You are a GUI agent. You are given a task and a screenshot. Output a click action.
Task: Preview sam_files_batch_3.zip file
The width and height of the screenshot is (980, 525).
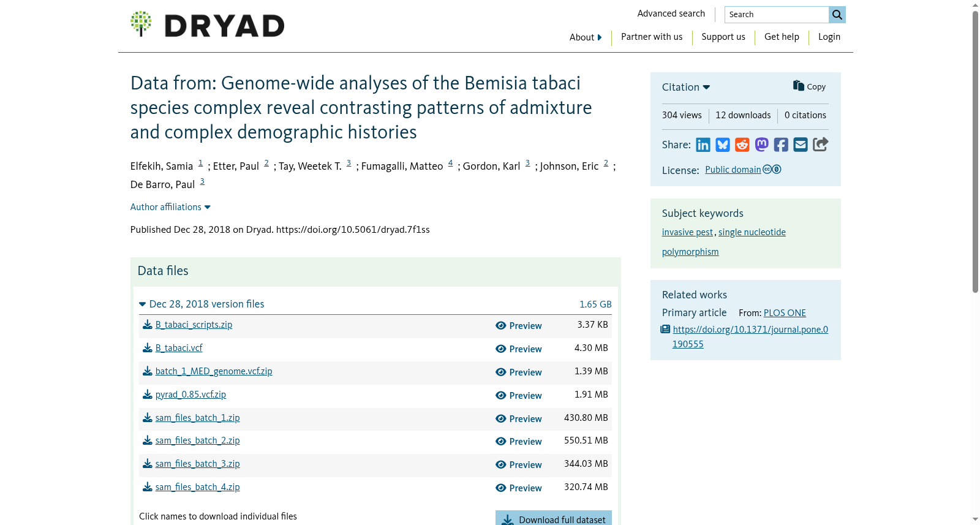[x=519, y=465]
